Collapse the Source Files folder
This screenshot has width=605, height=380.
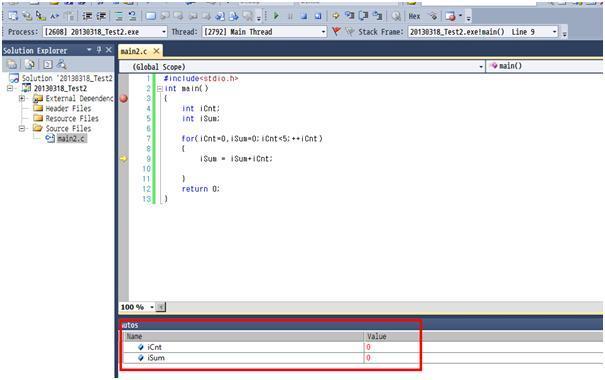pos(22,128)
